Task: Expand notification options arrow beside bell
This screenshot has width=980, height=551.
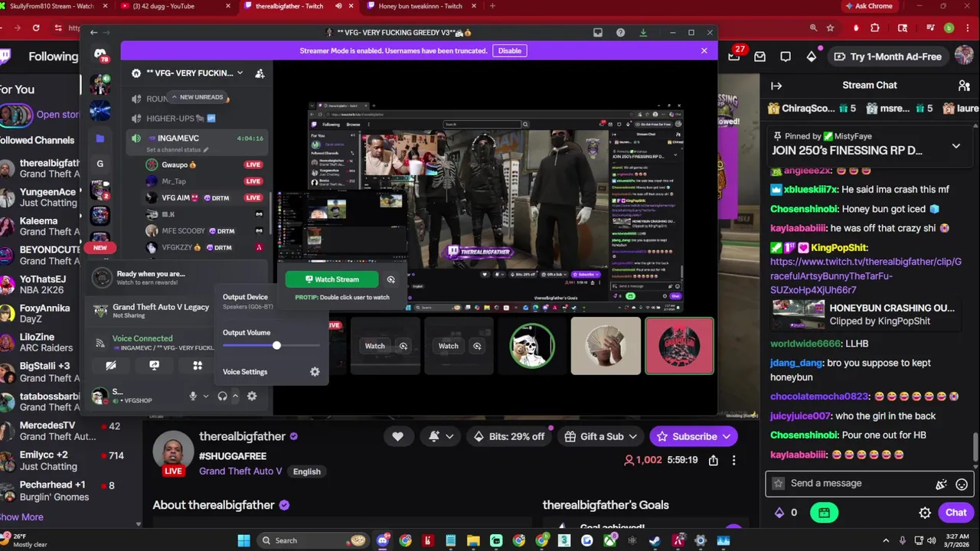Action: pos(449,436)
